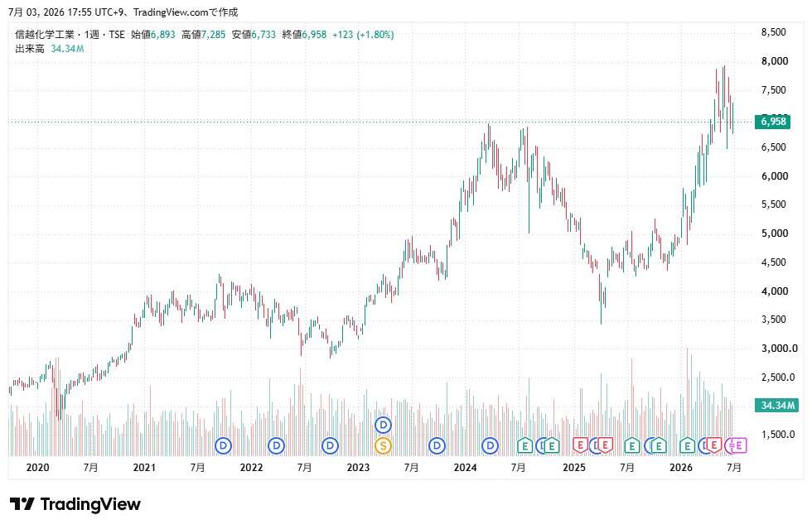Click the first green earnings E marker

point(524,445)
